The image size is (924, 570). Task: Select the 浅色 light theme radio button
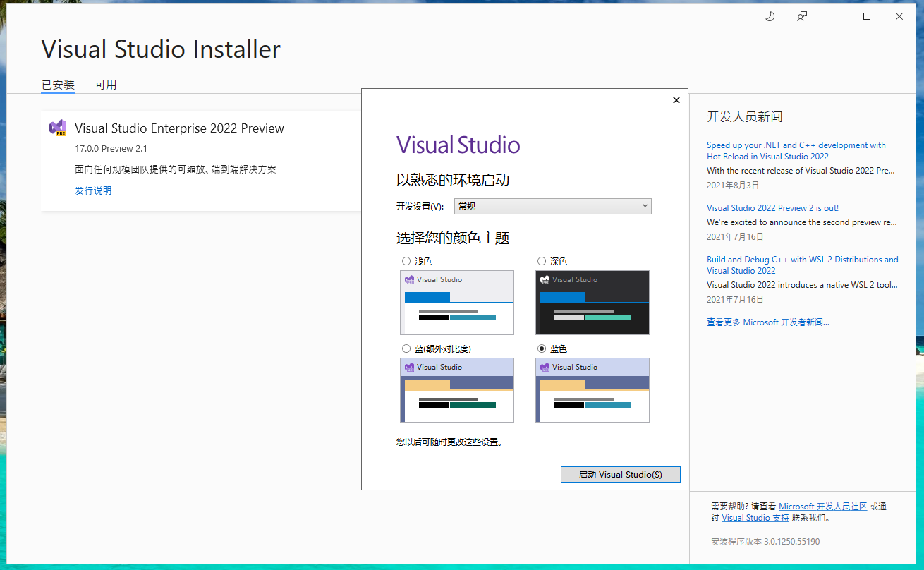point(406,261)
